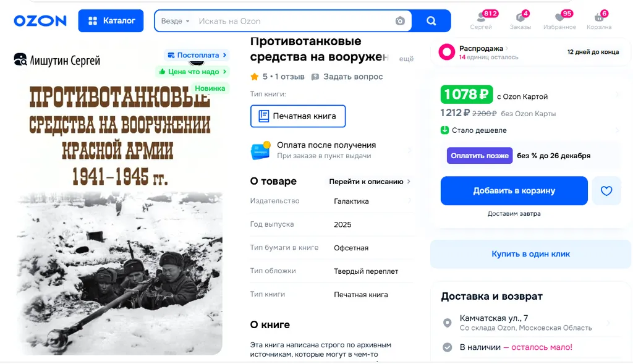Follow the Перейти к описанию link
This screenshot has width=633, height=364.
click(x=370, y=182)
